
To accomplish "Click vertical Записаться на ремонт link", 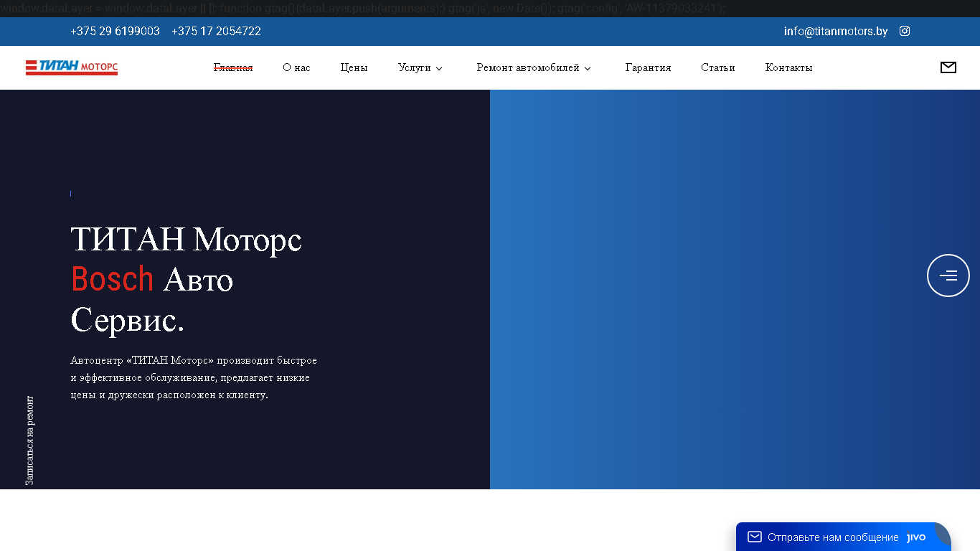I will pyautogui.click(x=29, y=441).
